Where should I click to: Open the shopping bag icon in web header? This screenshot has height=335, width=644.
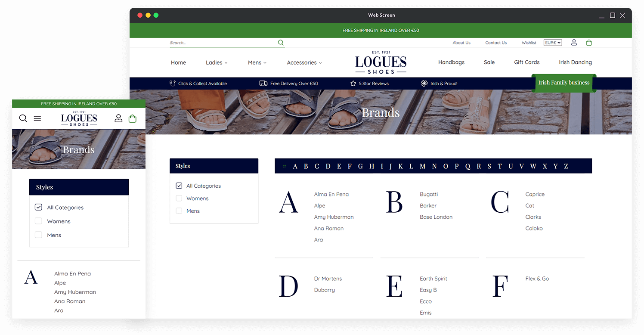589,43
